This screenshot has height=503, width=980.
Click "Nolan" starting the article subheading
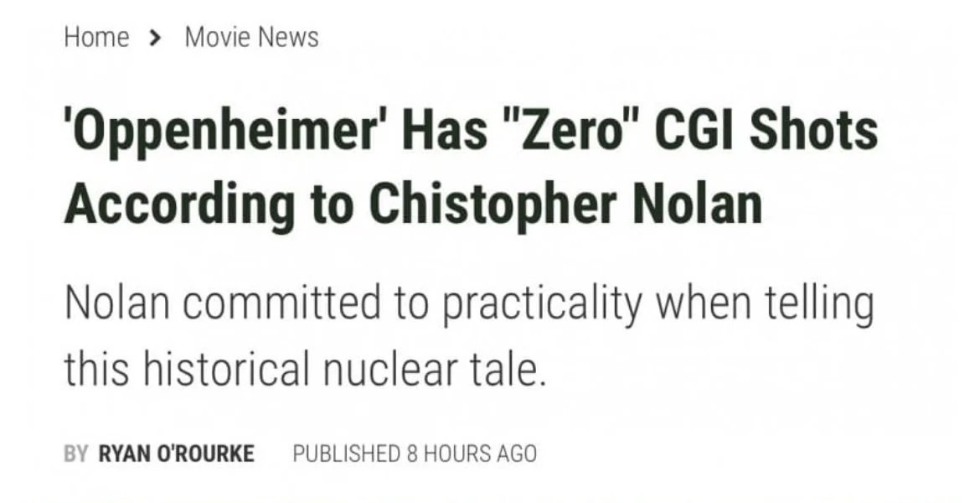coord(116,303)
